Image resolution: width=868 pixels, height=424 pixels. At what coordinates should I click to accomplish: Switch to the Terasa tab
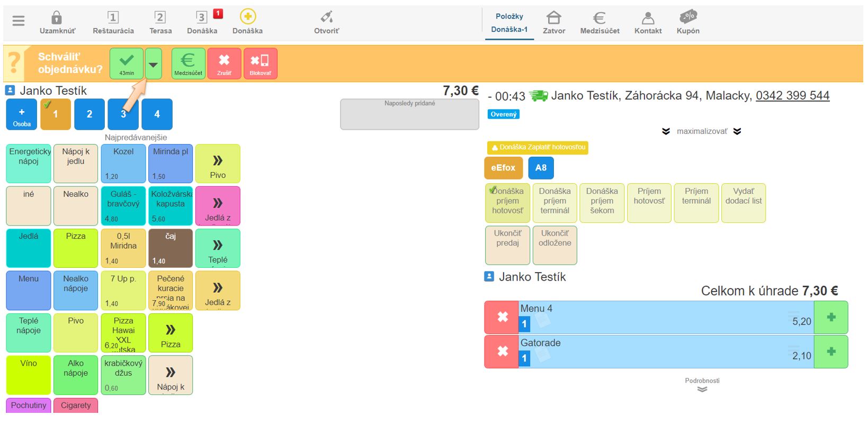click(x=160, y=22)
